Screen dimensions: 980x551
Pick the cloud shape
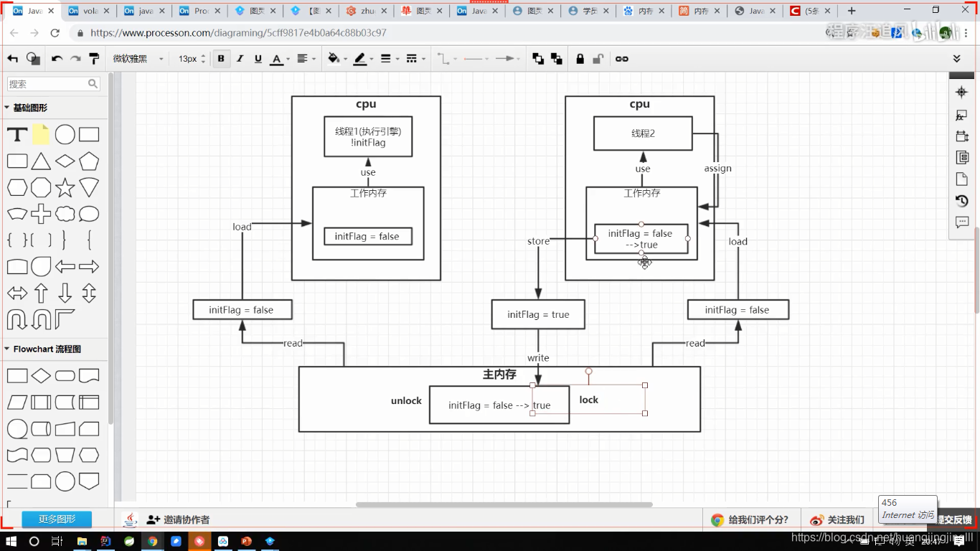[65, 214]
